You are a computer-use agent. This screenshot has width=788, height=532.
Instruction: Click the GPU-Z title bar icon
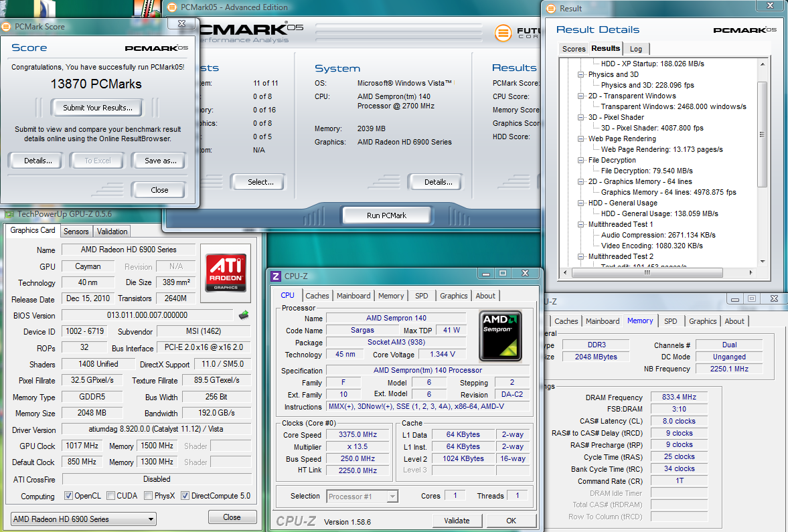point(9,215)
